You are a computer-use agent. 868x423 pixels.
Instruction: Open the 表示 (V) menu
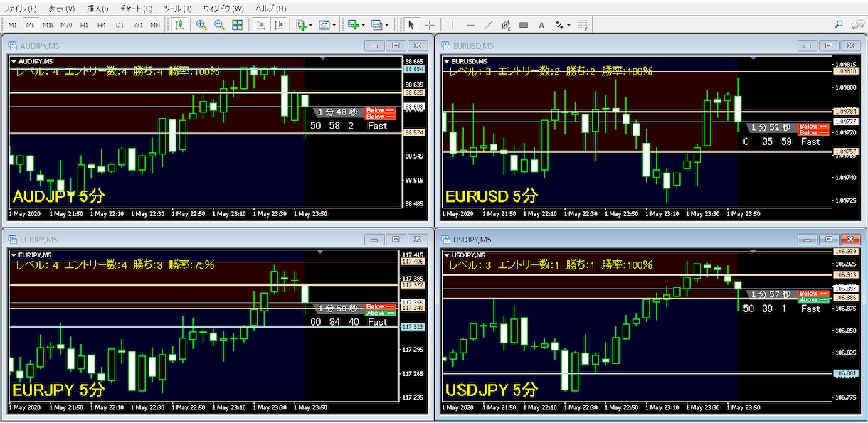(x=62, y=9)
